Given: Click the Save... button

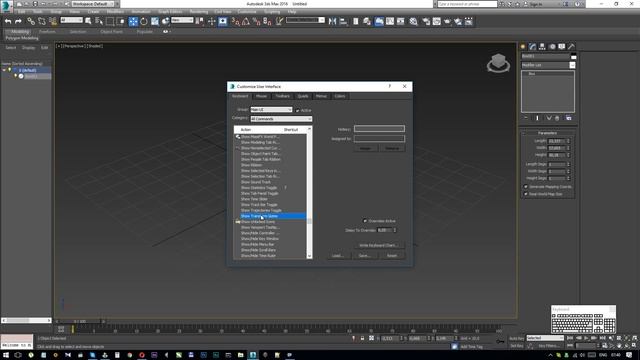Looking at the screenshot, I should (364, 256).
